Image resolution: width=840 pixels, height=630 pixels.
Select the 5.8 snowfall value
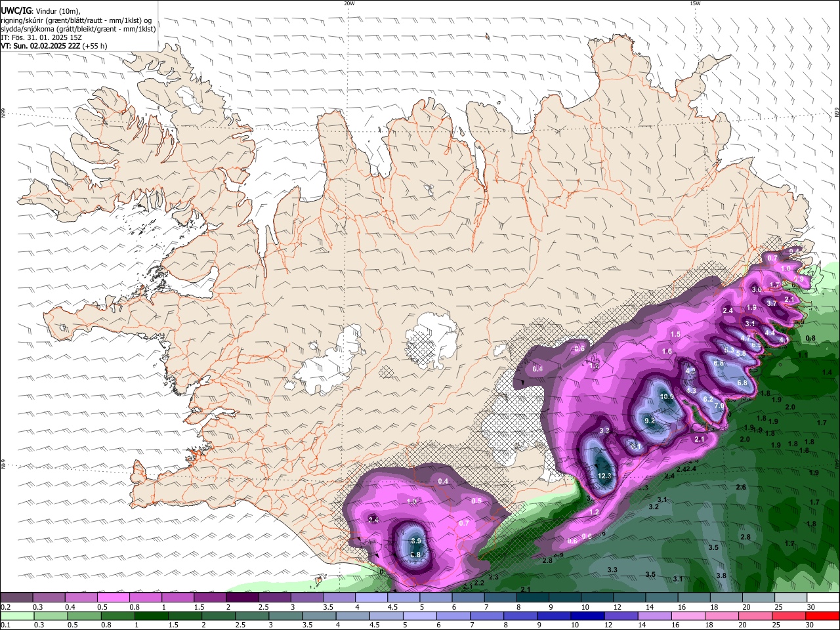click(741, 353)
